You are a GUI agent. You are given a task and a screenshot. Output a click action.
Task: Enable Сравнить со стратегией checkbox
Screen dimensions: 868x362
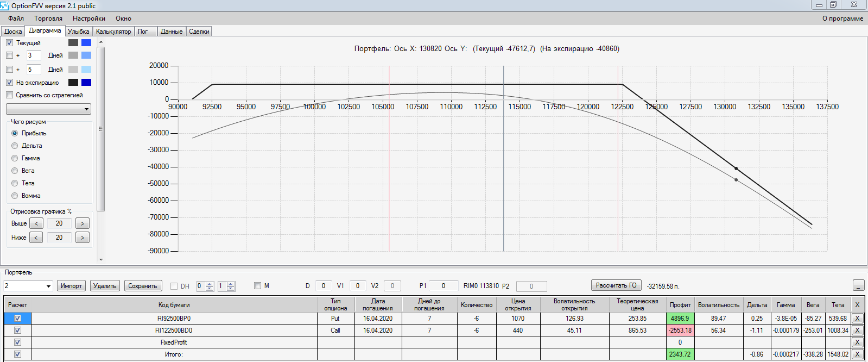pos(9,95)
